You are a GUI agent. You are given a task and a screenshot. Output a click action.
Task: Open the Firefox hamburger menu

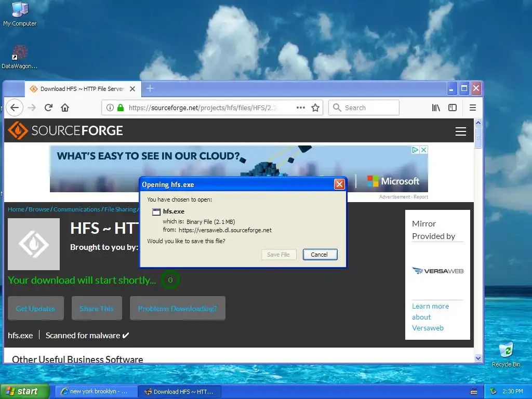tap(473, 108)
